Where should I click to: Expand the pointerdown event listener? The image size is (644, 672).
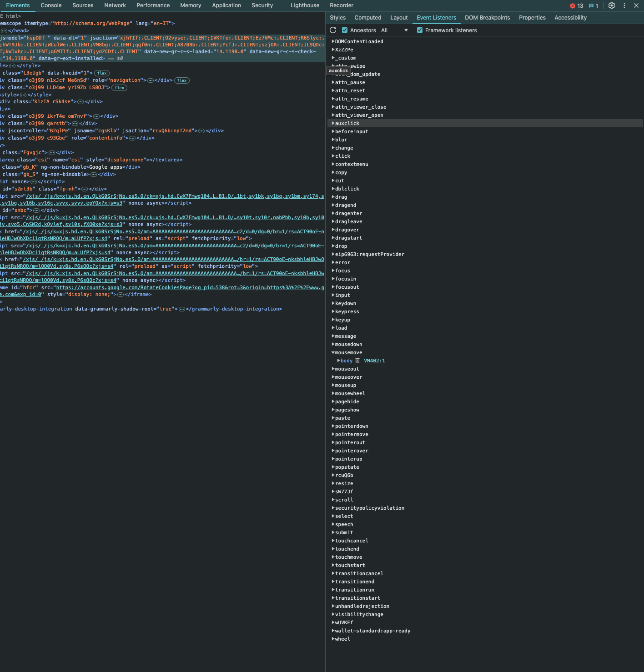(333, 426)
